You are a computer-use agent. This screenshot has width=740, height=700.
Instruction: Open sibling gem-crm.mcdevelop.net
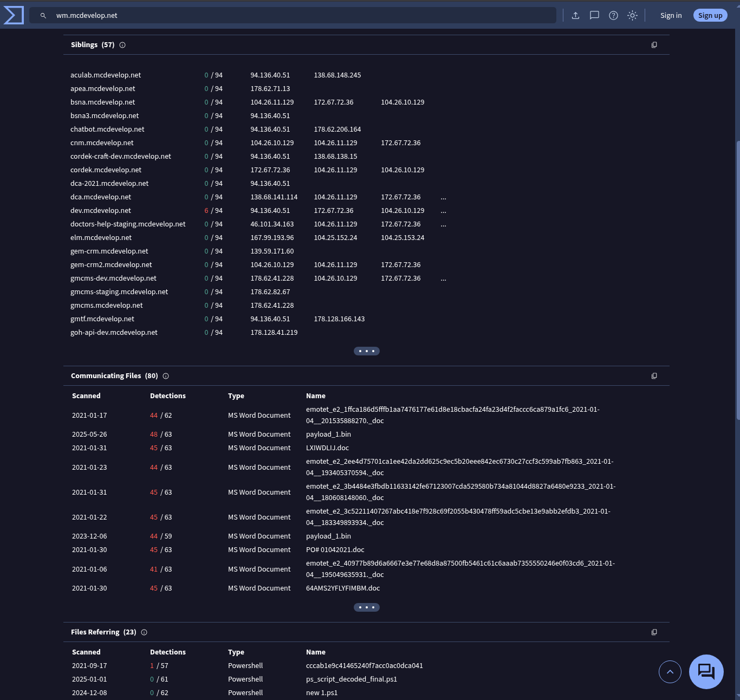point(109,251)
